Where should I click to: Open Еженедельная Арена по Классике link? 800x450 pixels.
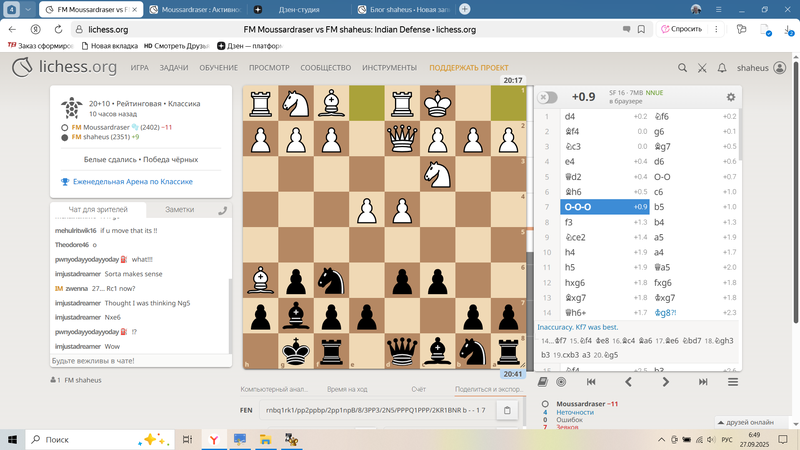tap(133, 182)
